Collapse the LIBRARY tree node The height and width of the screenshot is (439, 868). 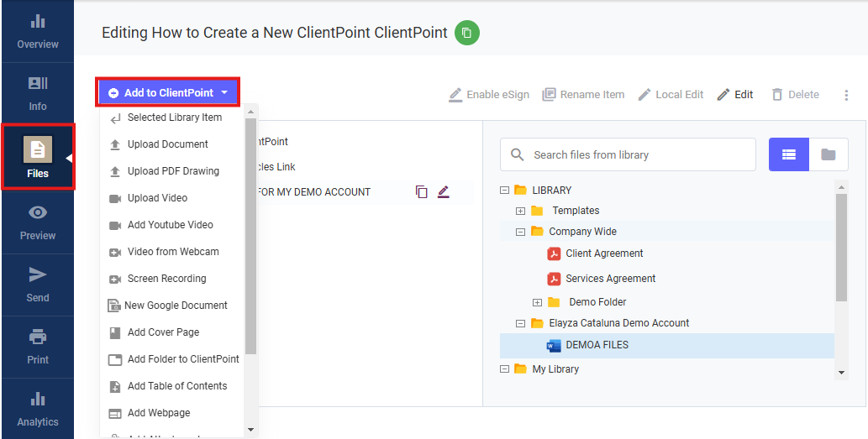[504, 191]
